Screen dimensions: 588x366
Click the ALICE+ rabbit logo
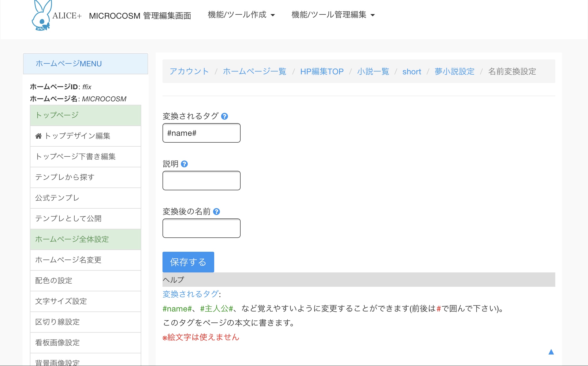point(42,16)
